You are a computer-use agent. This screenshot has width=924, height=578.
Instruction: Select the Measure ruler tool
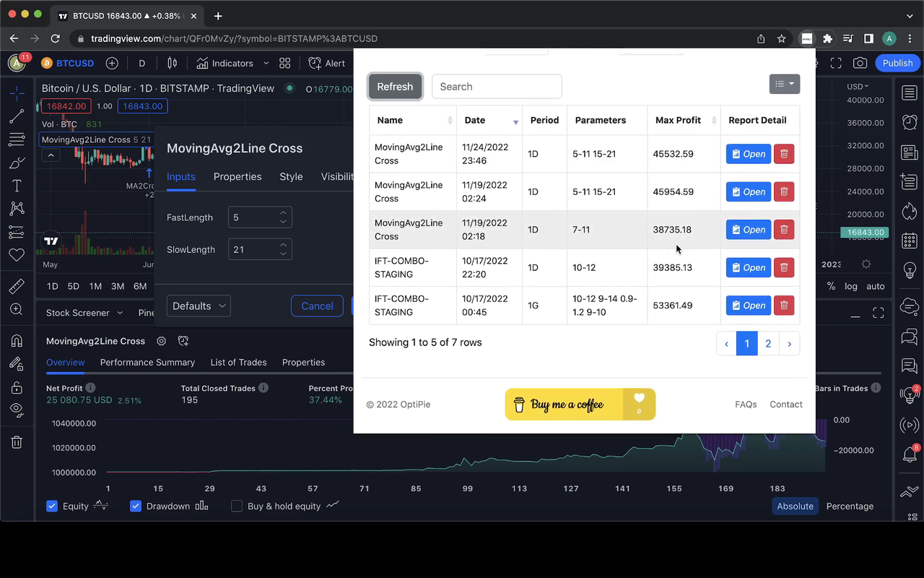[17, 285]
